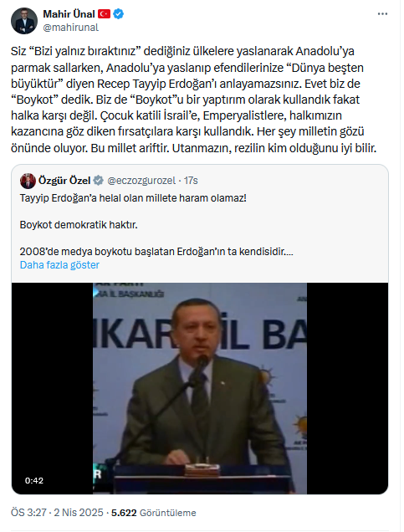
Task: Play the embedded Erdoğan speech video
Action: (x=200, y=388)
